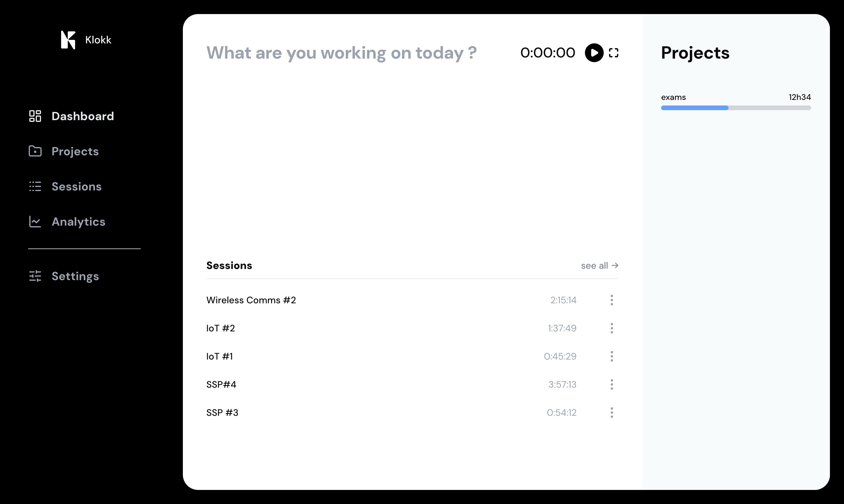This screenshot has width=844, height=504.
Task: Click the Projects folder icon in sidebar
Action: pos(35,151)
